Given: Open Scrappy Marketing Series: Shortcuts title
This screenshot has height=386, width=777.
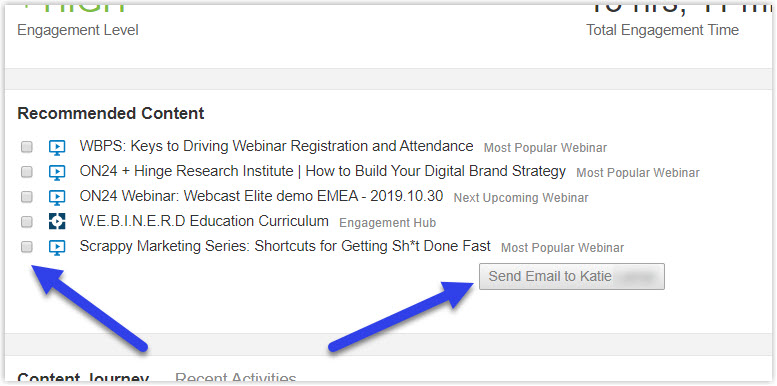Looking at the screenshot, I should [285, 246].
